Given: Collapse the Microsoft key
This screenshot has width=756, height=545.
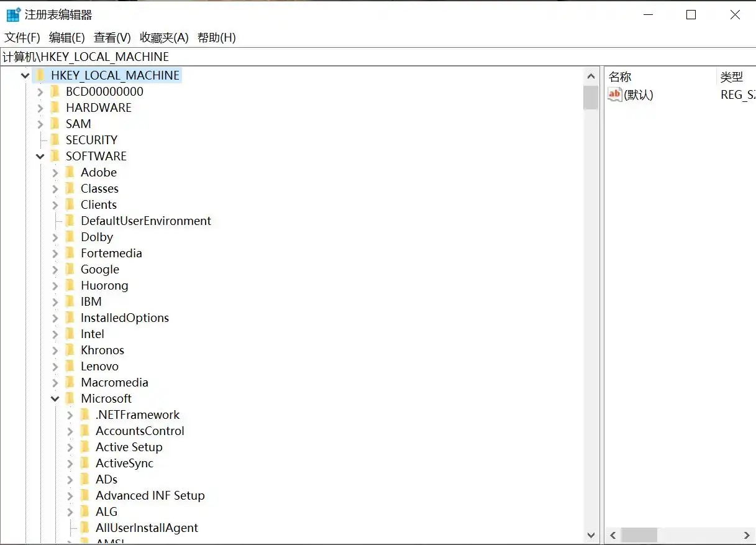Looking at the screenshot, I should (55, 399).
